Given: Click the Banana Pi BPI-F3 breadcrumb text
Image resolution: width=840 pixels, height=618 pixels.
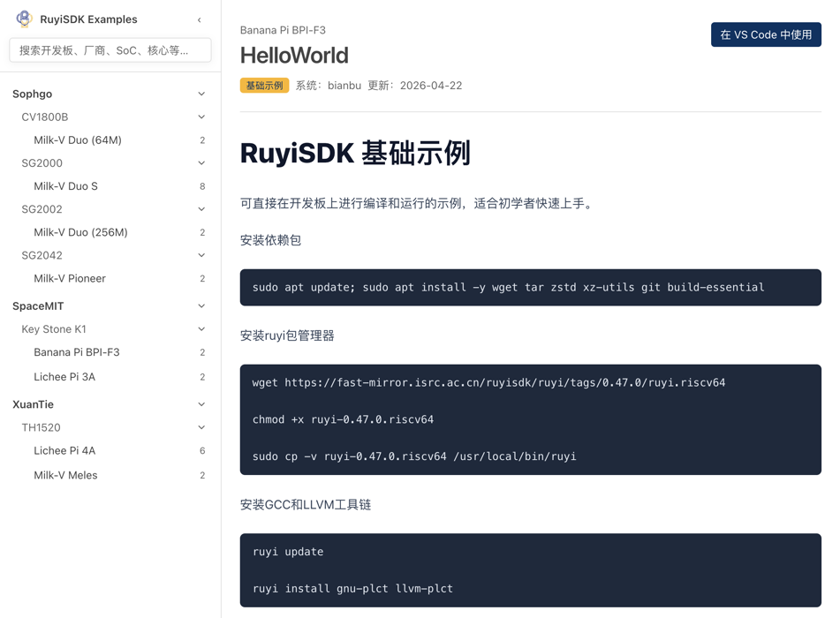Looking at the screenshot, I should point(283,30).
